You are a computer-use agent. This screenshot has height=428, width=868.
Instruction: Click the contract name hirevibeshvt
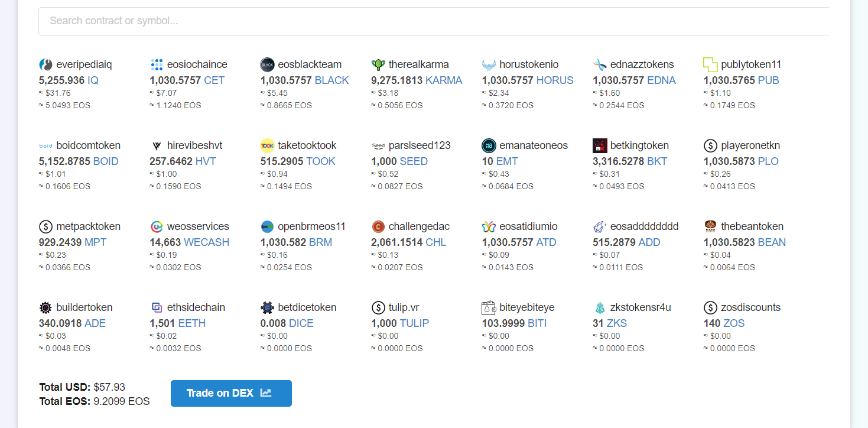pos(195,145)
